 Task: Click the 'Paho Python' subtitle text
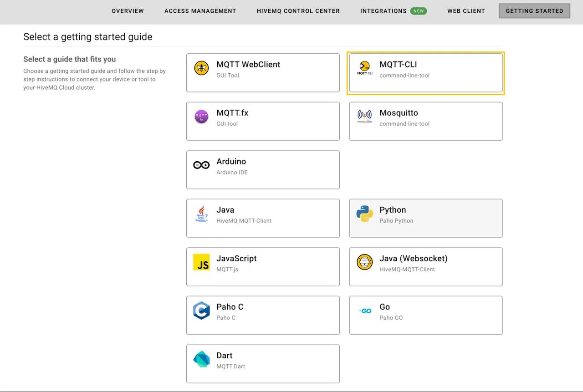point(396,221)
